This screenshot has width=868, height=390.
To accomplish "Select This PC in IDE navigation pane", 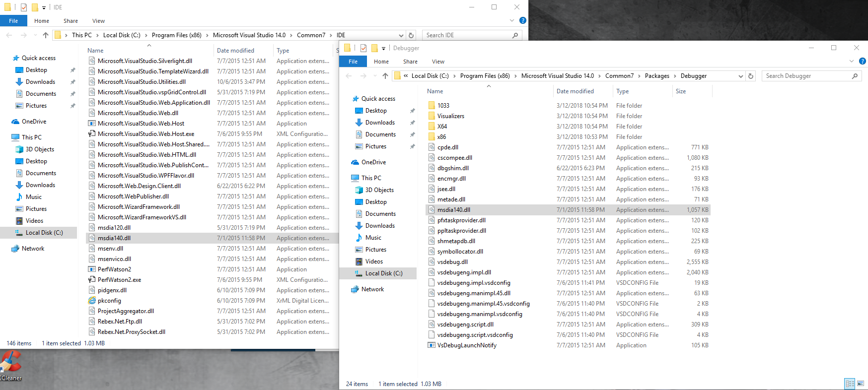I will [x=31, y=137].
